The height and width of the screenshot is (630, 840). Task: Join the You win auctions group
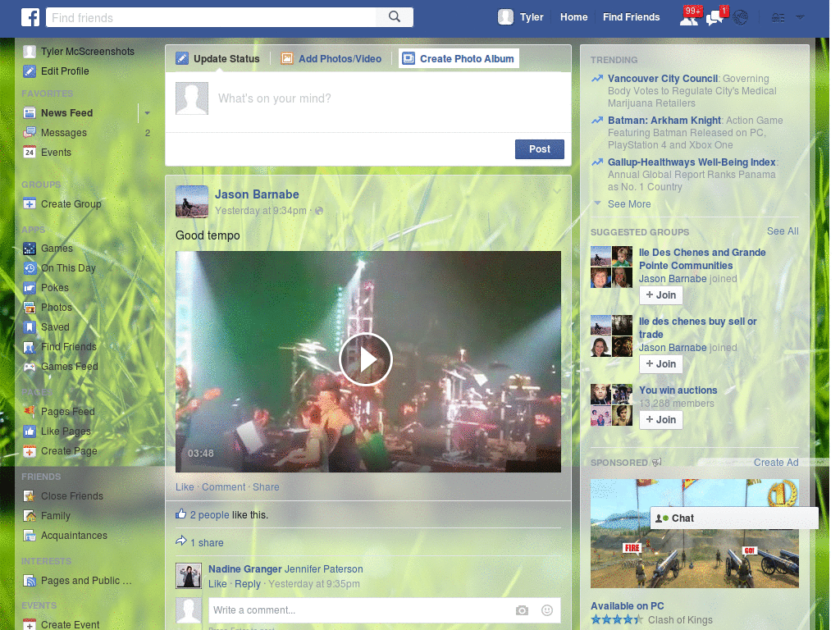660,420
